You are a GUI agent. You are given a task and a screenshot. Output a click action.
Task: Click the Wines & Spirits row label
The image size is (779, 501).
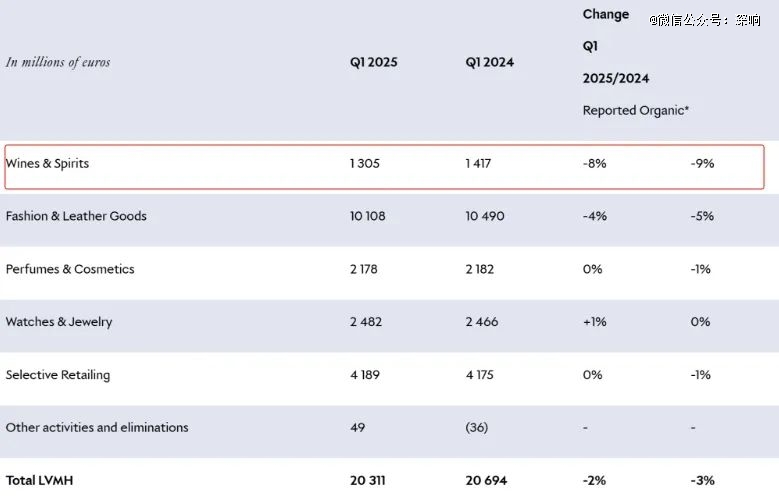point(47,163)
